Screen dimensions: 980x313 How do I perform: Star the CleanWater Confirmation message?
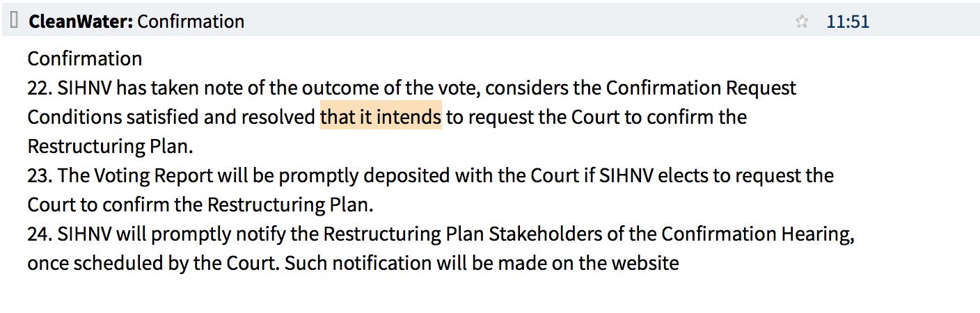(x=802, y=22)
